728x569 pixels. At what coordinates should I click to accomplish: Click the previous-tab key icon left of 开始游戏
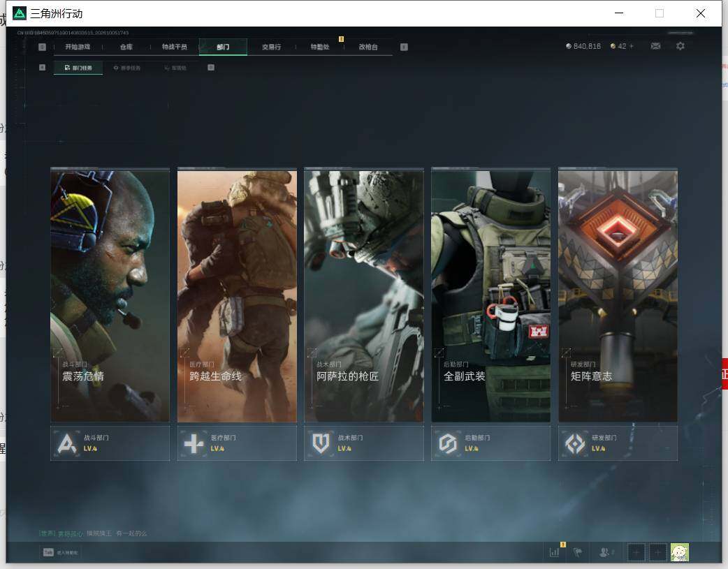[x=42, y=47]
